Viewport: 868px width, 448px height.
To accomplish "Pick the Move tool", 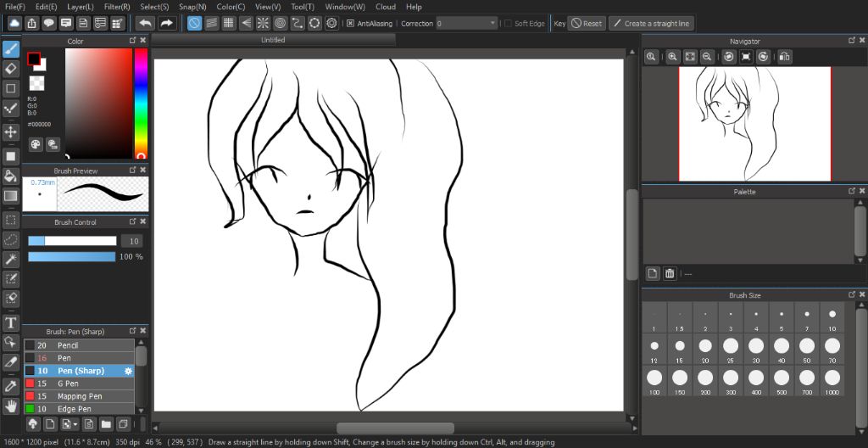I will pos(10,132).
